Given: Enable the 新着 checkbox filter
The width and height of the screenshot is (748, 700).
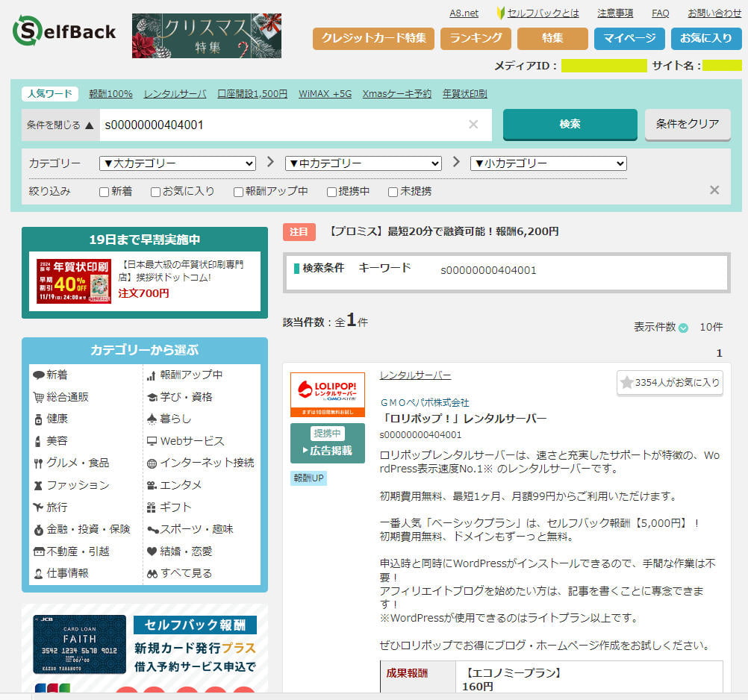Looking at the screenshot, I should [105, 192].
